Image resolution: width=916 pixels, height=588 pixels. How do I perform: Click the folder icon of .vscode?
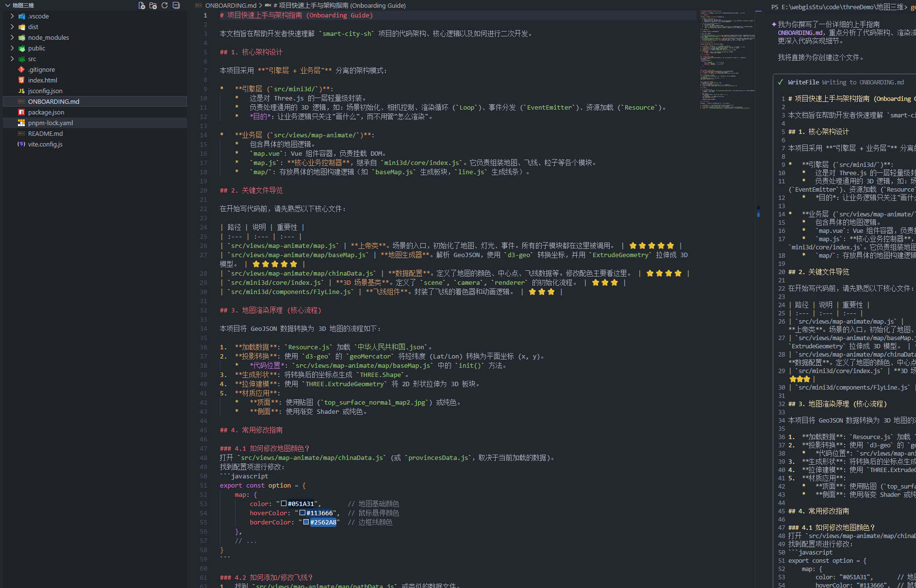[x=21, y=16]
